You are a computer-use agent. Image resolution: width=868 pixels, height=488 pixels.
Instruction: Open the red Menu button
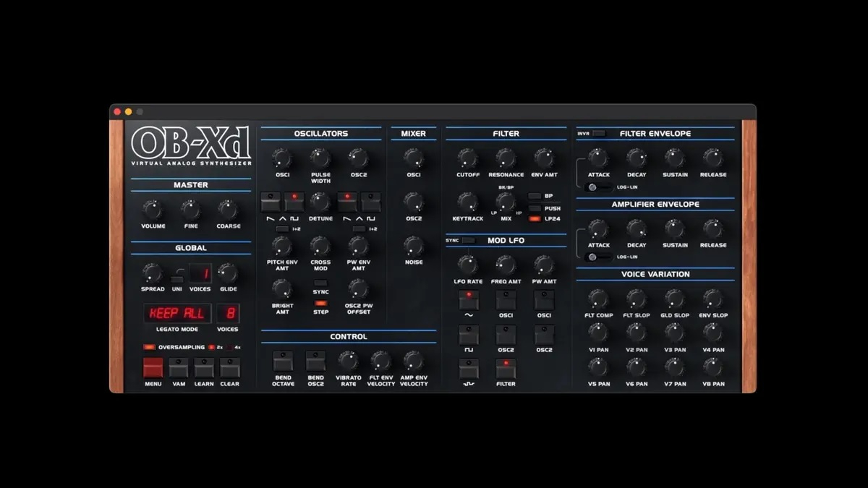(x=153, y=367)
